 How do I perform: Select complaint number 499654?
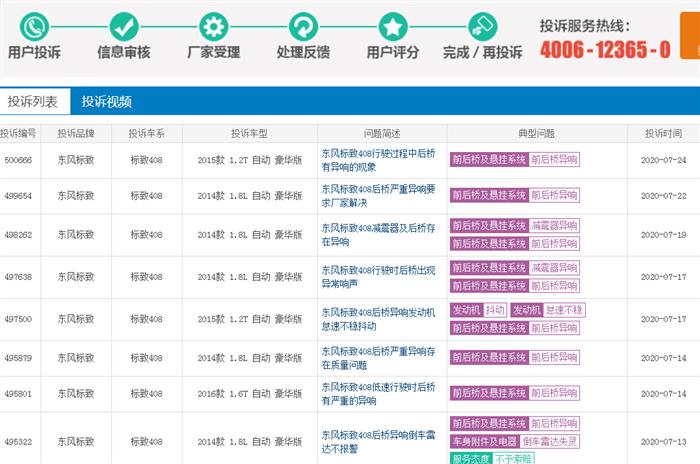pyautogui.click(x=18, y=196)
